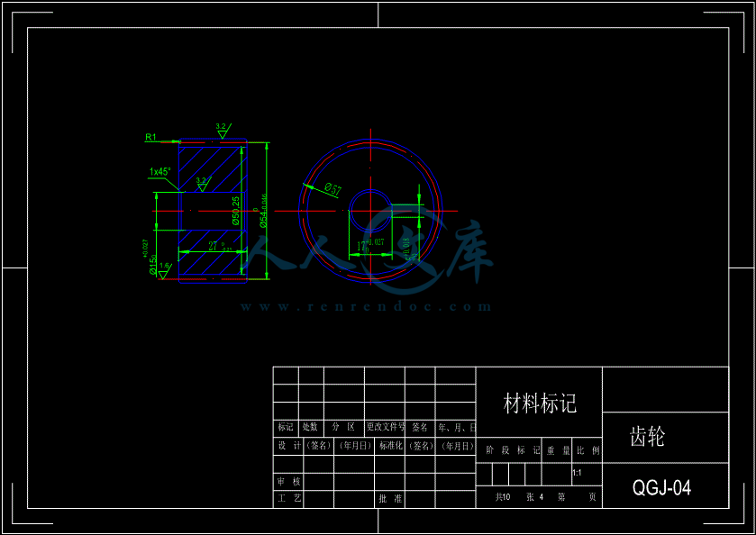Click the (年月日) cell left of 标准化
756x535 pixels.
tap(355, 446)
